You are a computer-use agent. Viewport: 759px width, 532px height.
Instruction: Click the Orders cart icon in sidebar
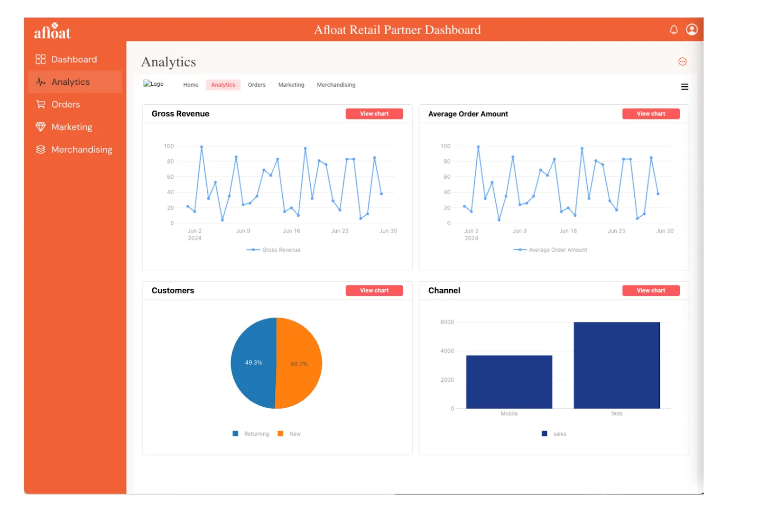[41, 104]
